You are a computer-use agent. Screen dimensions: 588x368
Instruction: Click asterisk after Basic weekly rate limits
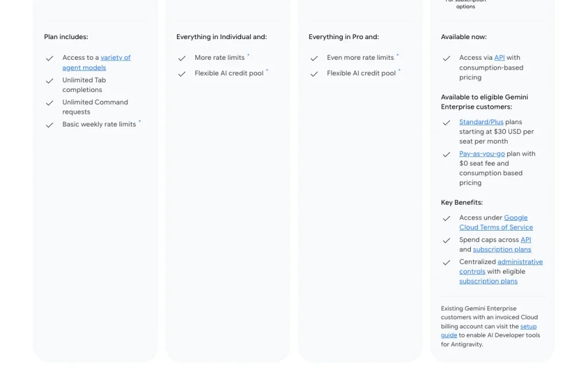(x=140, y=121)
